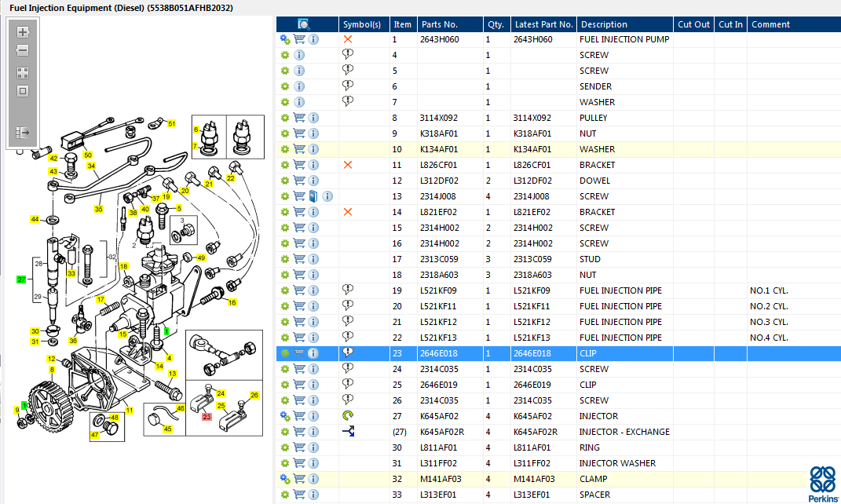Click the Description column header

tap(604, 24)
